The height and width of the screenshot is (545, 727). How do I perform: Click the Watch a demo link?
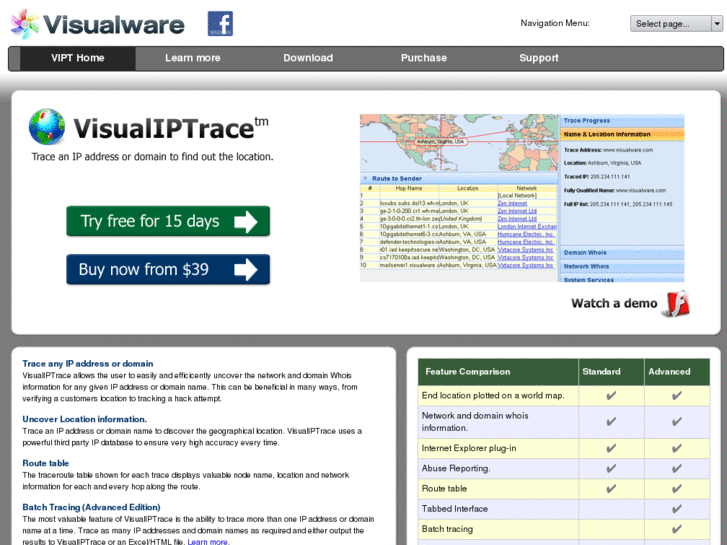pos(614,303)
